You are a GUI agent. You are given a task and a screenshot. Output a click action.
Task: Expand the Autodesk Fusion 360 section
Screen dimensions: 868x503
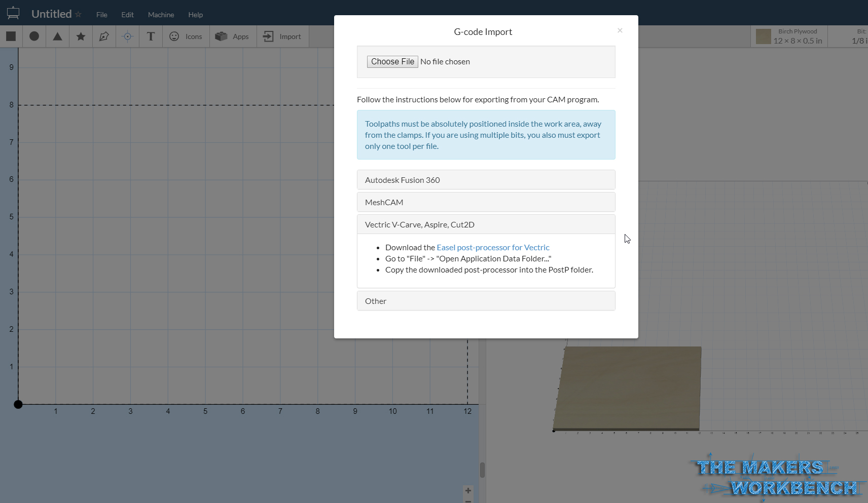tap(486, 179)
